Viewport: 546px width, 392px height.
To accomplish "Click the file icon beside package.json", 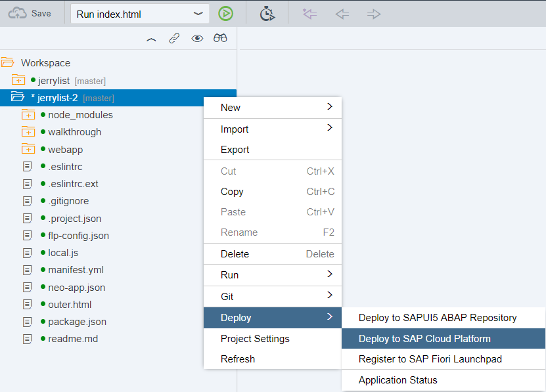I will coord(27,322).
